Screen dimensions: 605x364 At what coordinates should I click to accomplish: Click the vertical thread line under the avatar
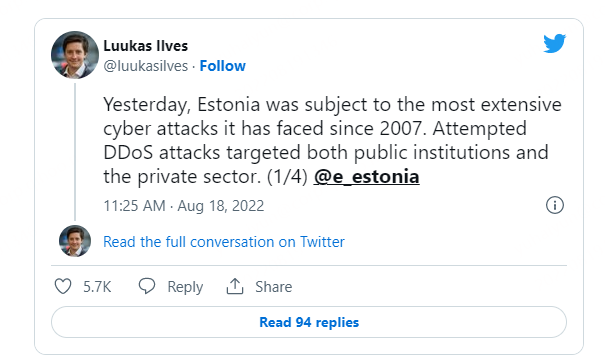pos(75,152)
